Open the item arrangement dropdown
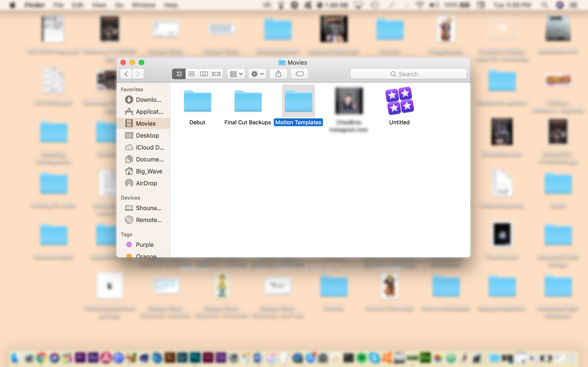The image size is (588, 367). tap(236, 74)
